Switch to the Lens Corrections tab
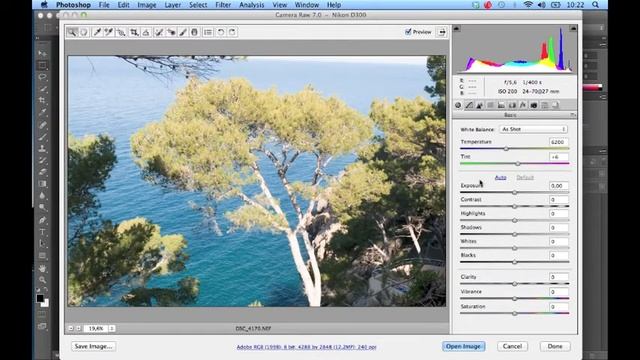The height and width of the screenshot is (360, 640). [x=512, y=105]
